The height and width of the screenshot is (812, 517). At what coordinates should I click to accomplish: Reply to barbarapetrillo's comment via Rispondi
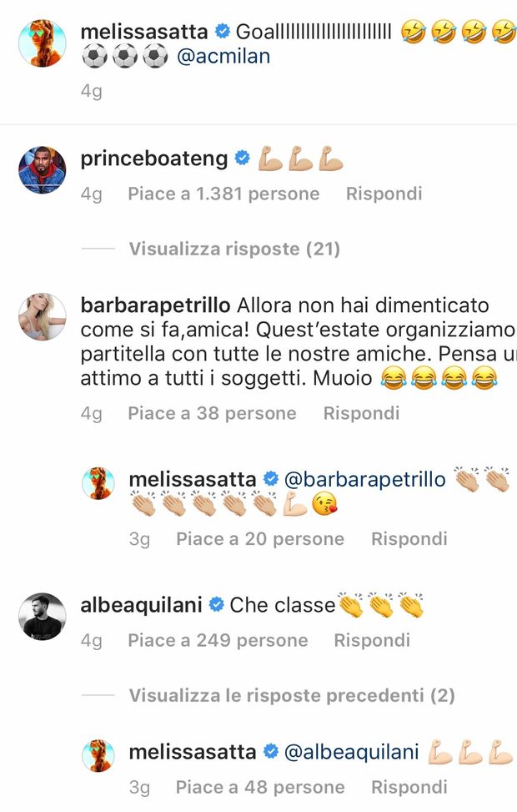tap(361, 413)
